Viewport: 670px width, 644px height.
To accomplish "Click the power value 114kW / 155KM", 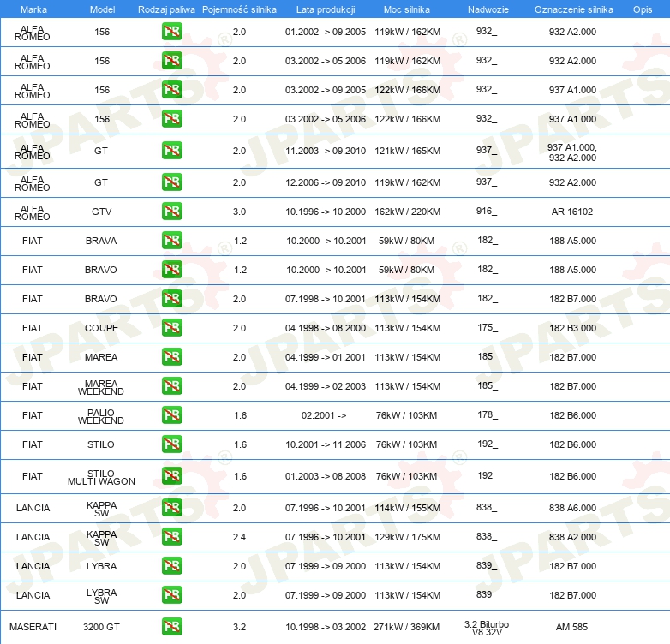I will (408, 508).
